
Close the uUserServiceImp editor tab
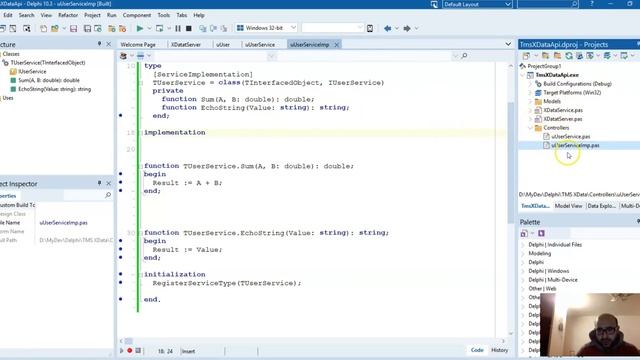(x=337, y=44)
